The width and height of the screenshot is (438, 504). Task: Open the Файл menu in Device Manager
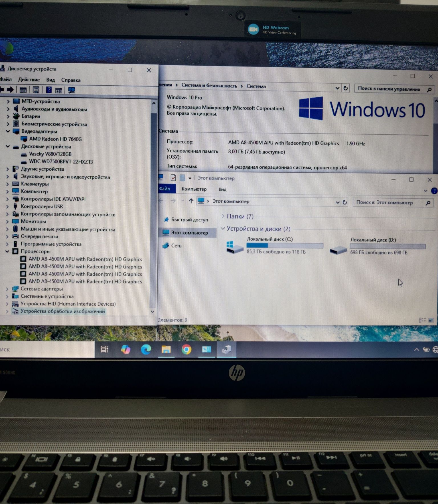click(x=6, y=79)
